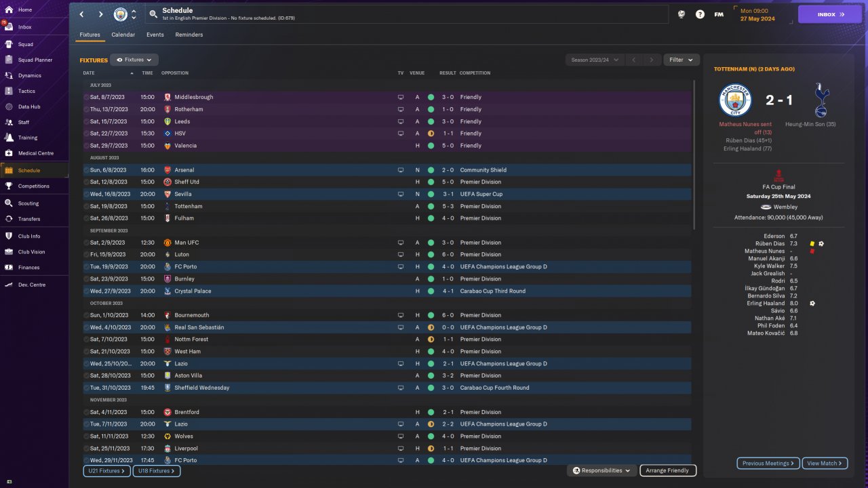This screenshot has width=868, height=488.
Task: Go to next season with right chevron
Action: coord(652,60)
